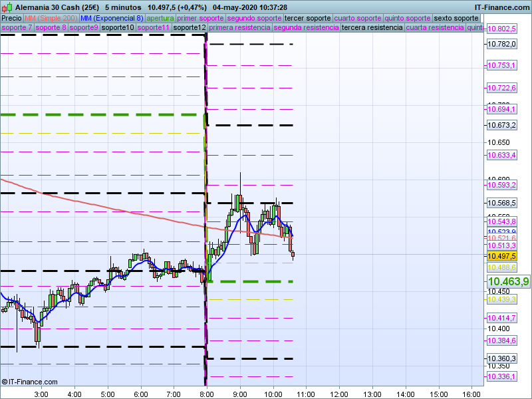Click the green 10.463,9 opening price tag
The height and width of the screenshot is (399, 532).
click(x=508, y=281)
